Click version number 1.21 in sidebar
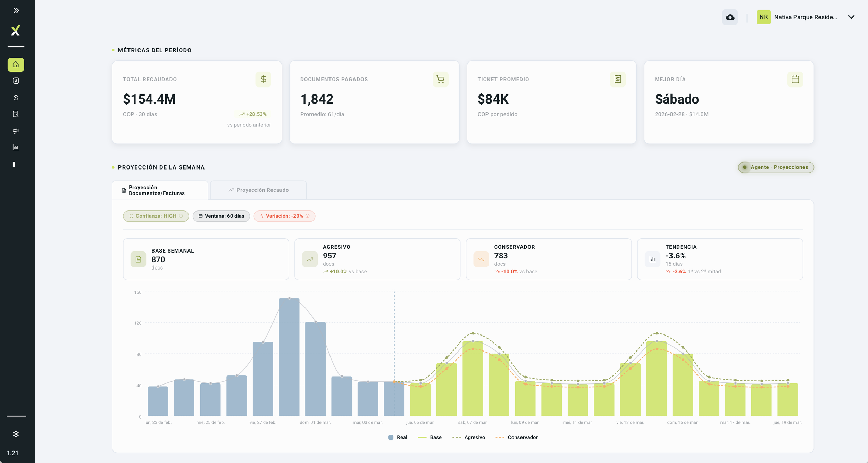This screenshot has height=463, width=868. (12, 453)
